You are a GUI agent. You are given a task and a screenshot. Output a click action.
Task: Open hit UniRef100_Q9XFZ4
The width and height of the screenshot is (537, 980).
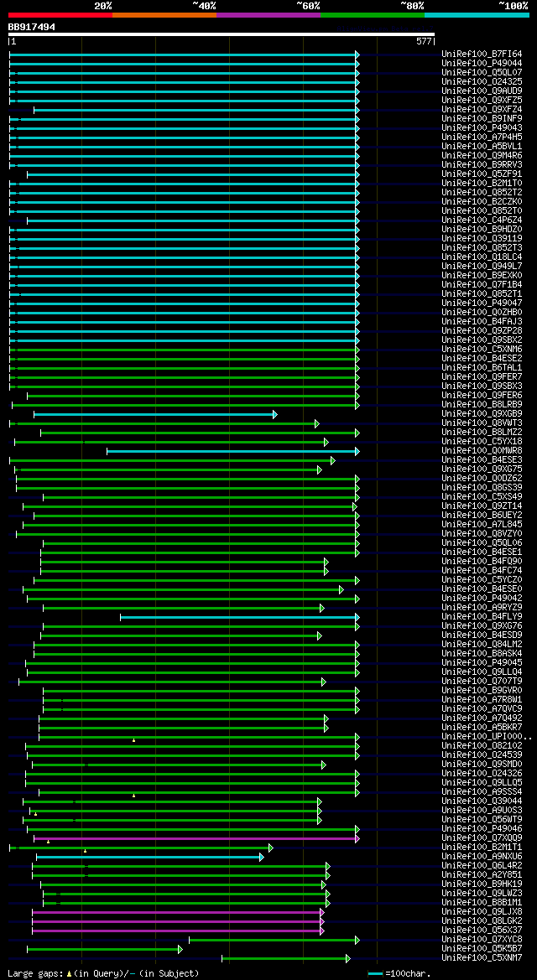[482, 109]
